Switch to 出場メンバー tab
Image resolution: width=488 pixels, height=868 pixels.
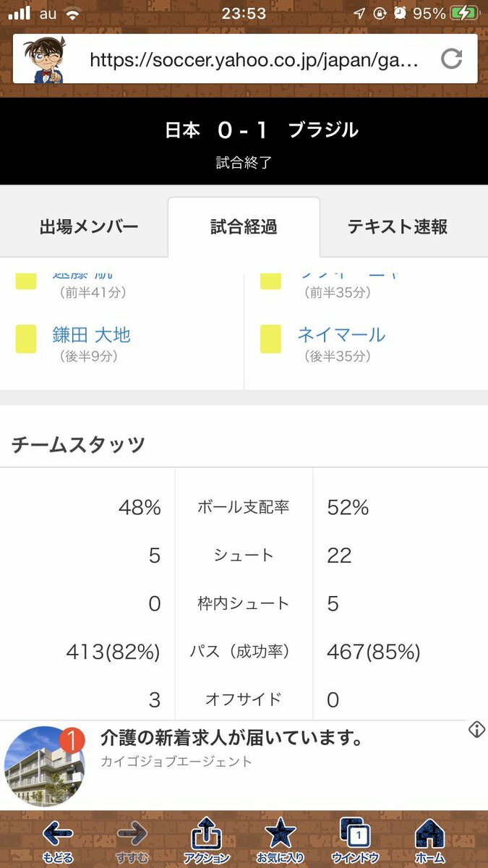pos(89,227)
